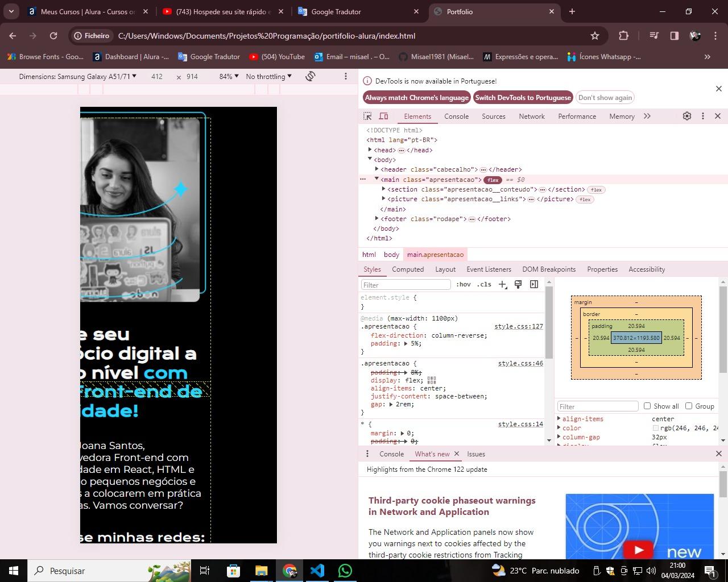Click the Styles filter input field
This screenshot has height=582, width=728.
406,285
